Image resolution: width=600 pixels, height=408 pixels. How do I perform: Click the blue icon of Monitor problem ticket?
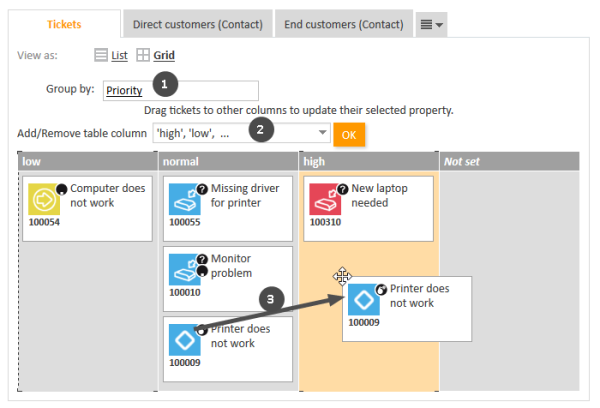click(x=185, y=269)
